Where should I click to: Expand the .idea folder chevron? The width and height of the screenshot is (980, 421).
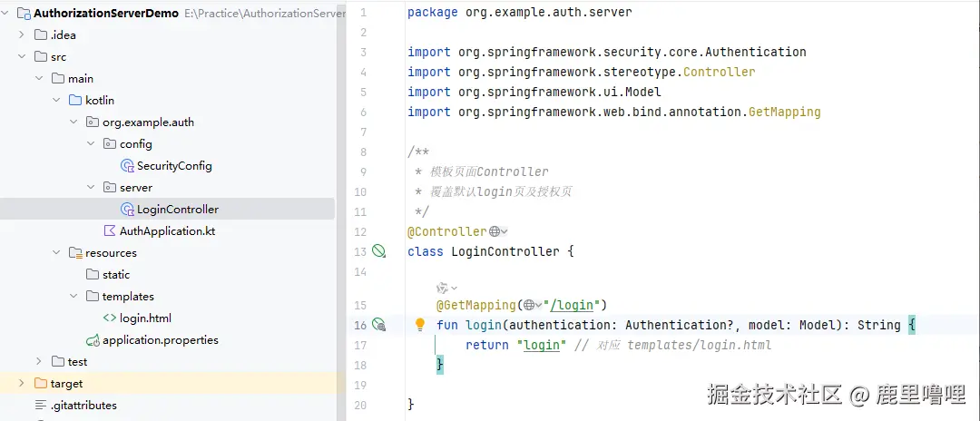coord(22,35)
